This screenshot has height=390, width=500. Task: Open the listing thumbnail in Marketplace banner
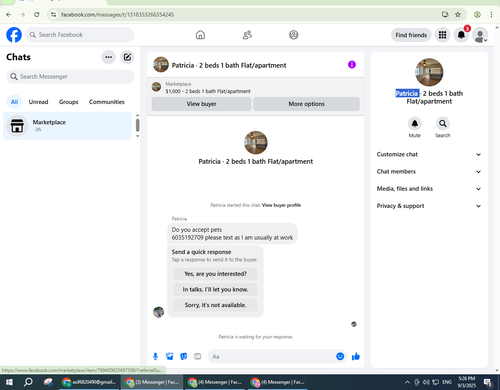coord(156,87)
